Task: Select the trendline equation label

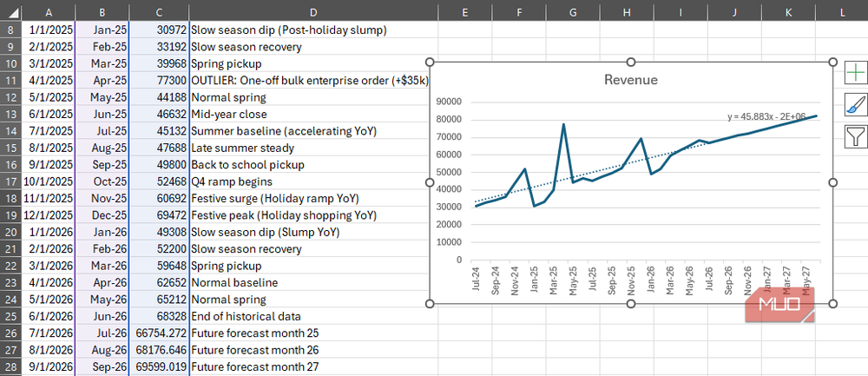Action: (766, 117)
